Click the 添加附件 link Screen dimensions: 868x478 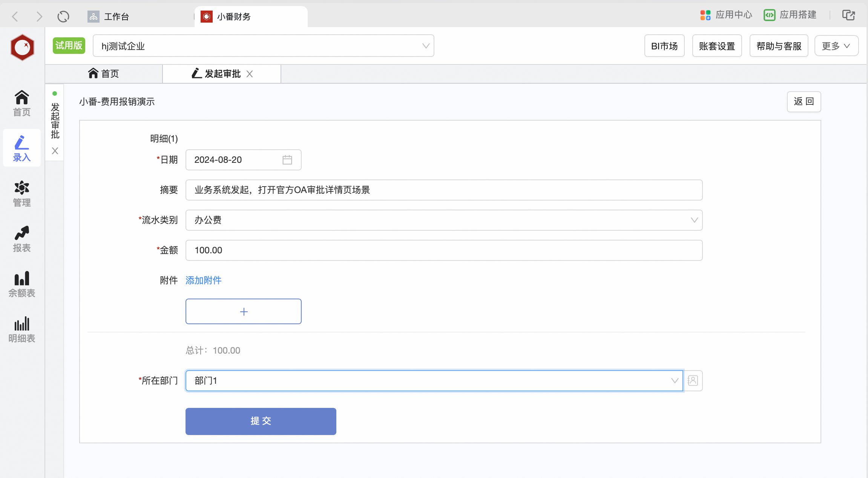(204, 280)
